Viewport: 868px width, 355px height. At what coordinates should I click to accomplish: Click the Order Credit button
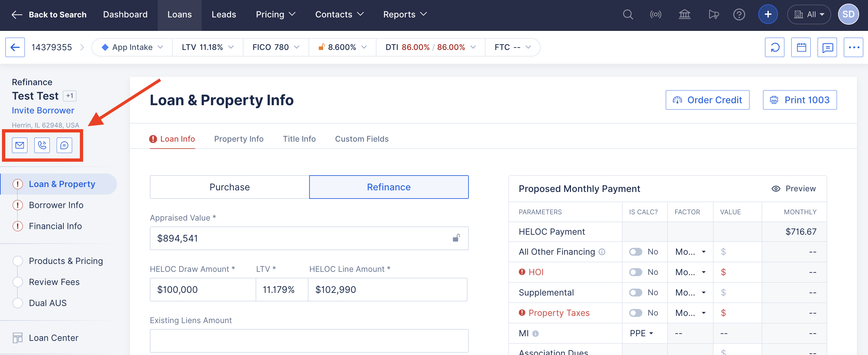tap(707, 100)
